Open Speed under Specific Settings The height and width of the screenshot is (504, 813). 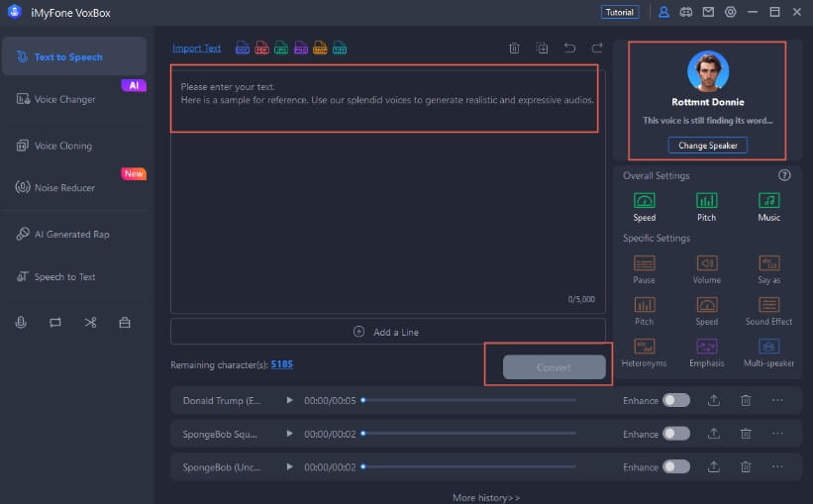707,311
